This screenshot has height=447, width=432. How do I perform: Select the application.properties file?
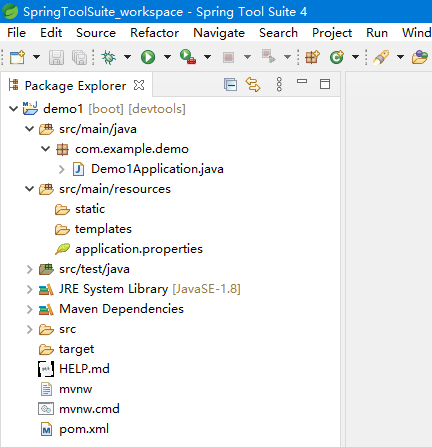139,249
